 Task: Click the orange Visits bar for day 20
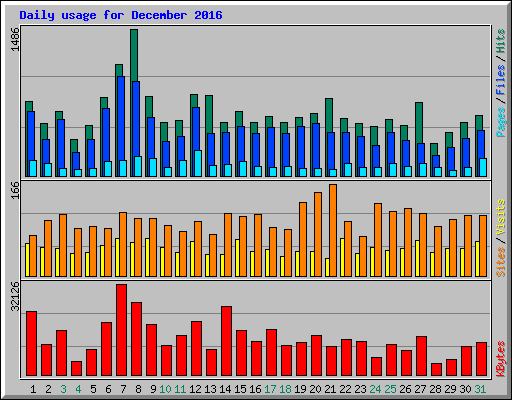click(x=318, y=234)
